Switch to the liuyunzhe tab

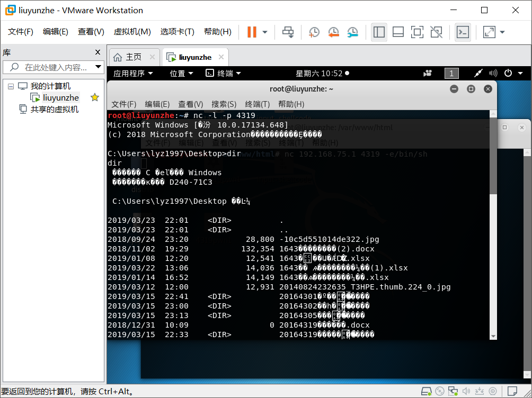[x=195, y=57]
